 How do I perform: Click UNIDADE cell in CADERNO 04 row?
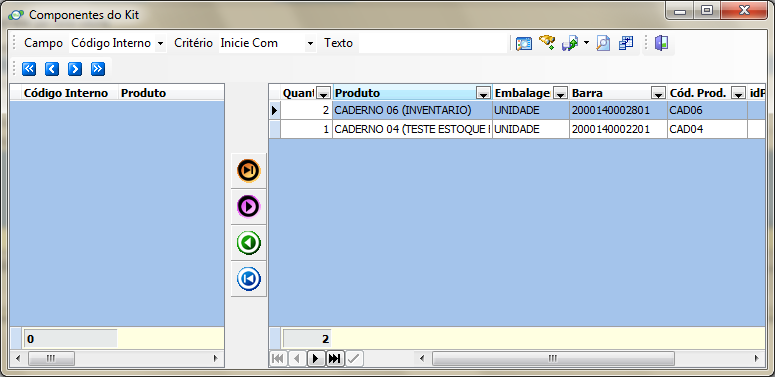point(531,129)
